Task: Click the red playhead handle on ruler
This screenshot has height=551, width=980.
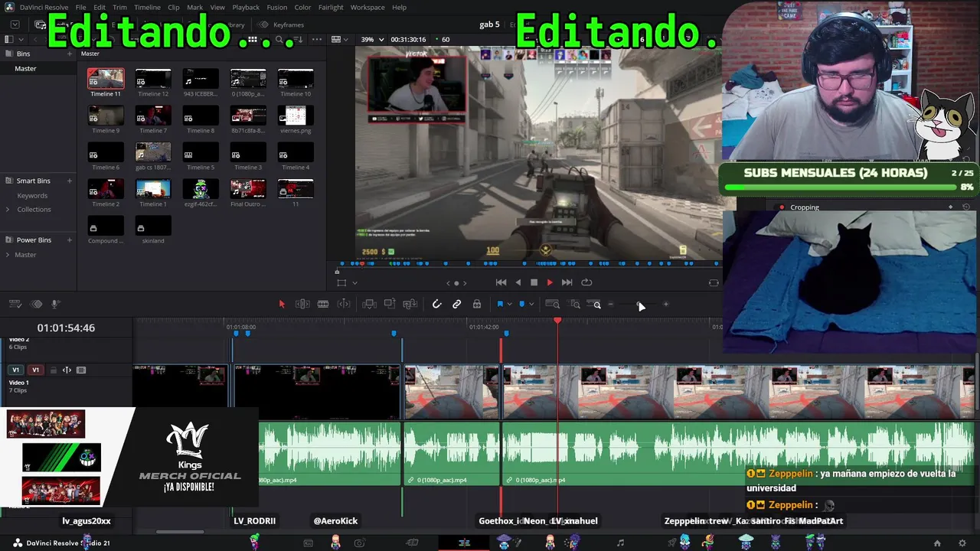Action: click(x=557, y=320)
